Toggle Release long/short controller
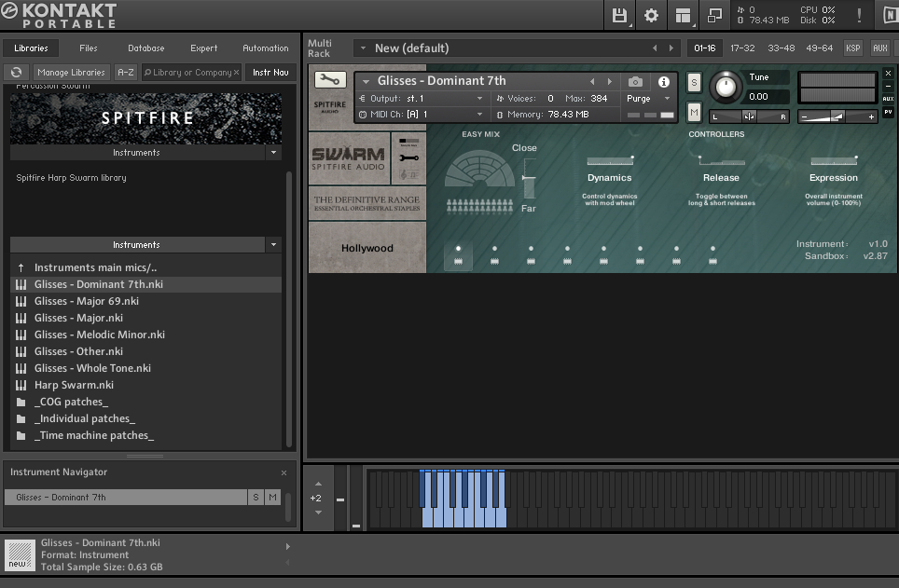The width and height of the screenshot is (899, 588). pos(721,159)
